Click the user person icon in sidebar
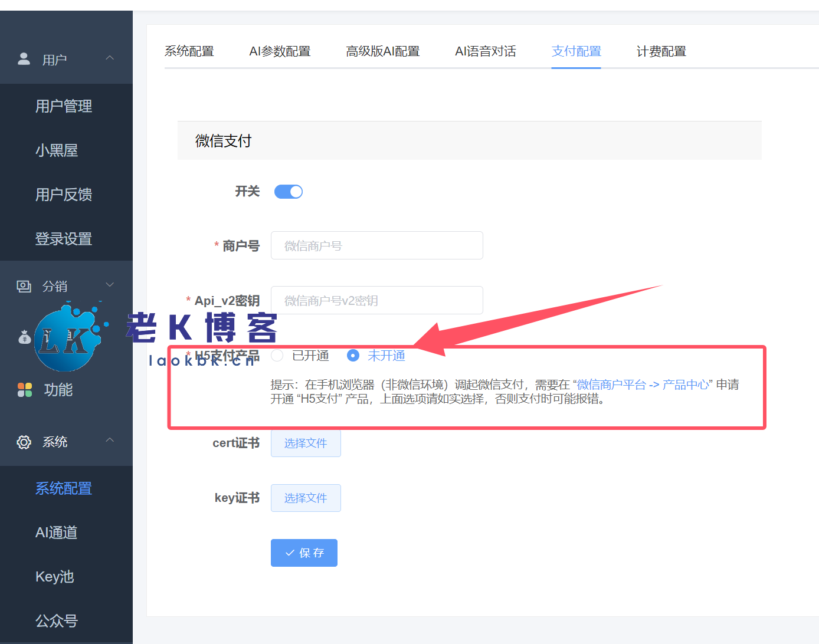The width and height of the screenshot is (819, 644). click(24, 59)
